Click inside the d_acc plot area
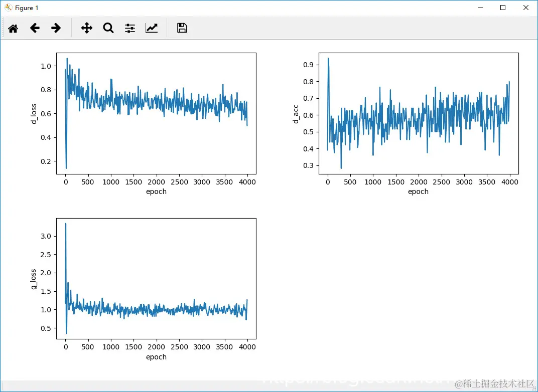This screenshot has width=538, height=392. [x=419, y=114]
